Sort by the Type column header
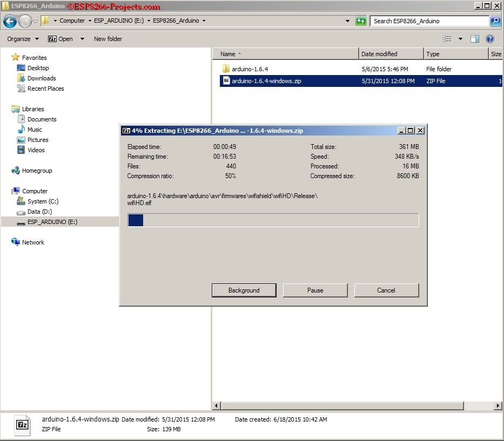 456,54
